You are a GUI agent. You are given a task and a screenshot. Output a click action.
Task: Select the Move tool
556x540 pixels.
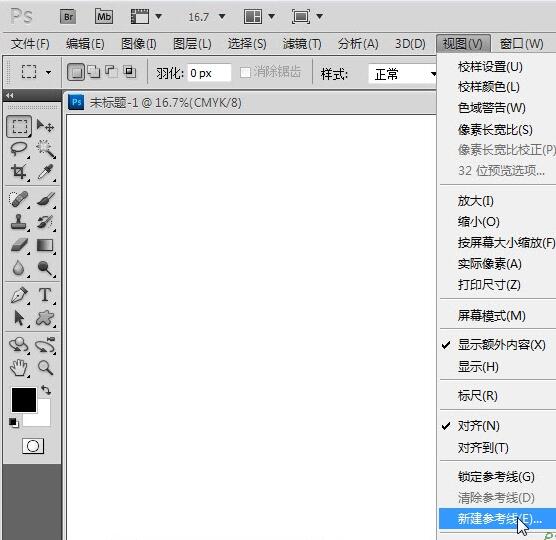45,126
